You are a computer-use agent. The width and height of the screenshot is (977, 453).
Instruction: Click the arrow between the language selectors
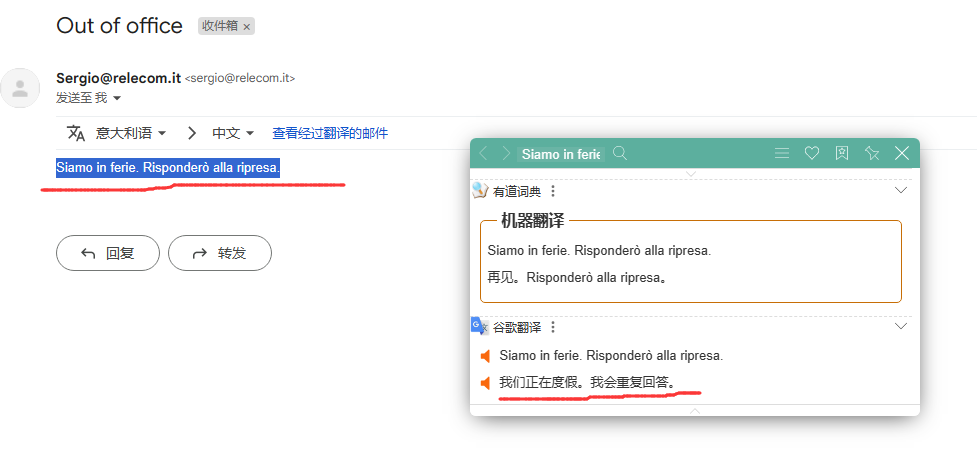tap(192, 133)
